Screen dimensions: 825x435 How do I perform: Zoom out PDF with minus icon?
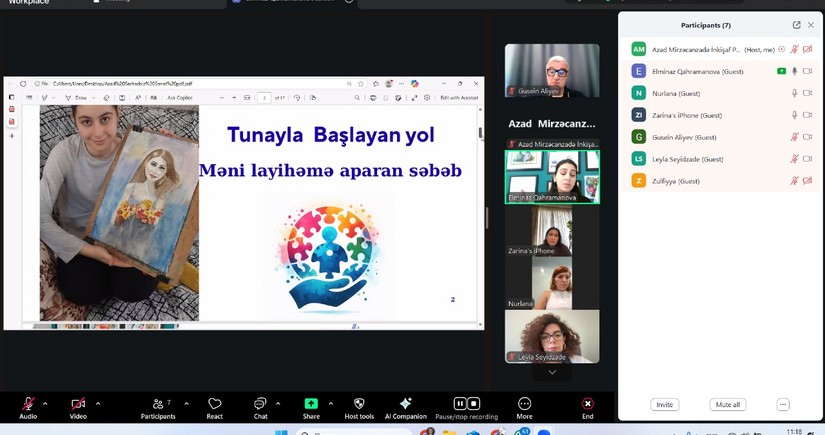click(222, 98)
